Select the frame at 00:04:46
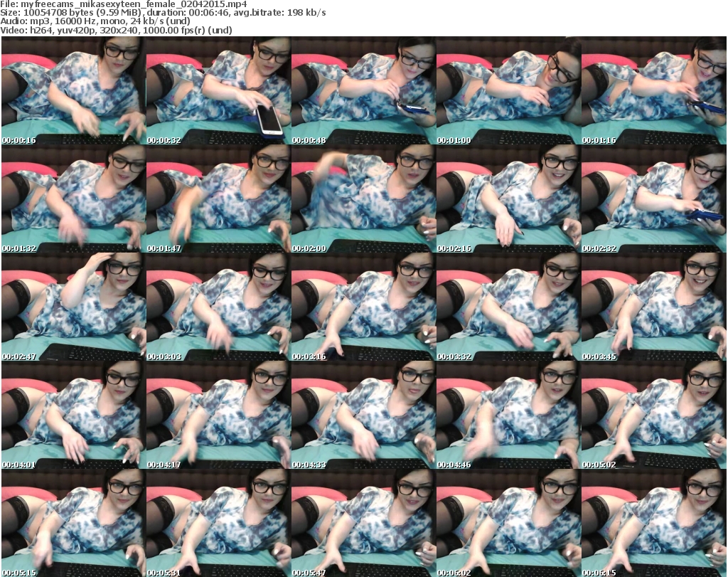The width and height of the screenshot is (728, 577). tap(508, 415)
